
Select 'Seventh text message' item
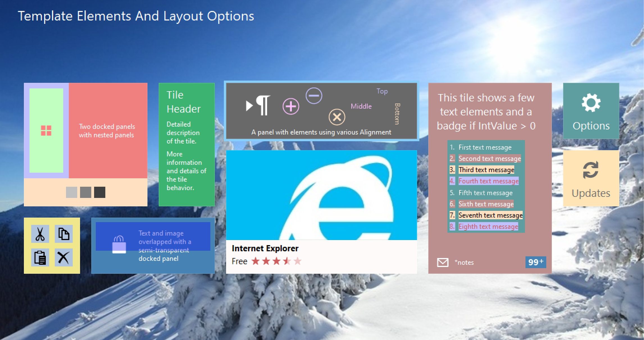490,215
